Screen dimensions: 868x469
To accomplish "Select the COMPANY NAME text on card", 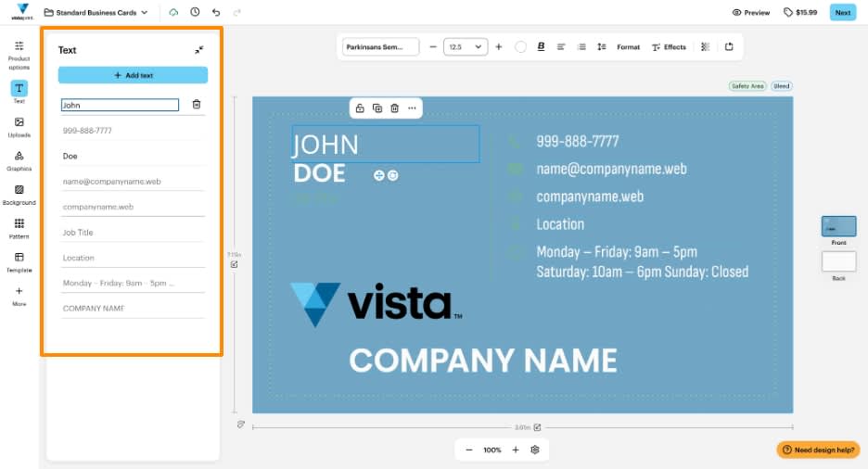I will click(x=483, y=361).
